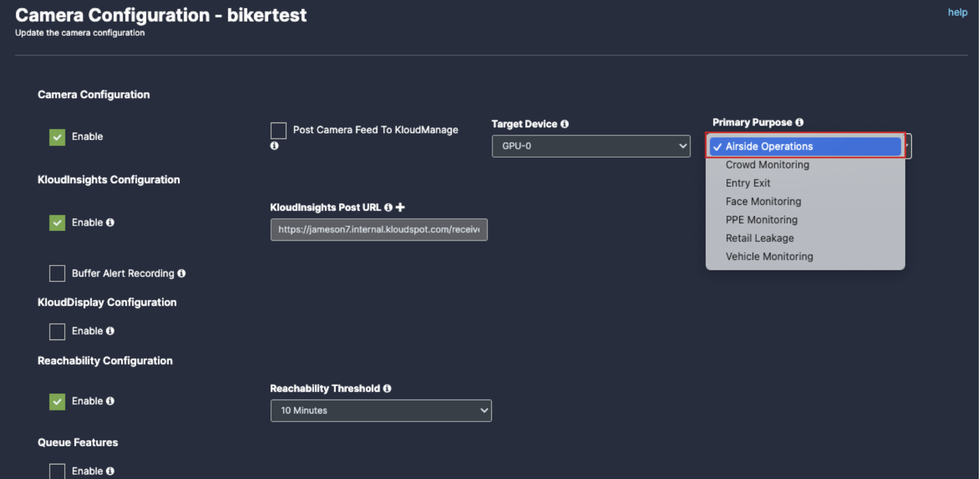
Task: Toggle Camera Configuration Enable checkbox
Action: (57, 137)
